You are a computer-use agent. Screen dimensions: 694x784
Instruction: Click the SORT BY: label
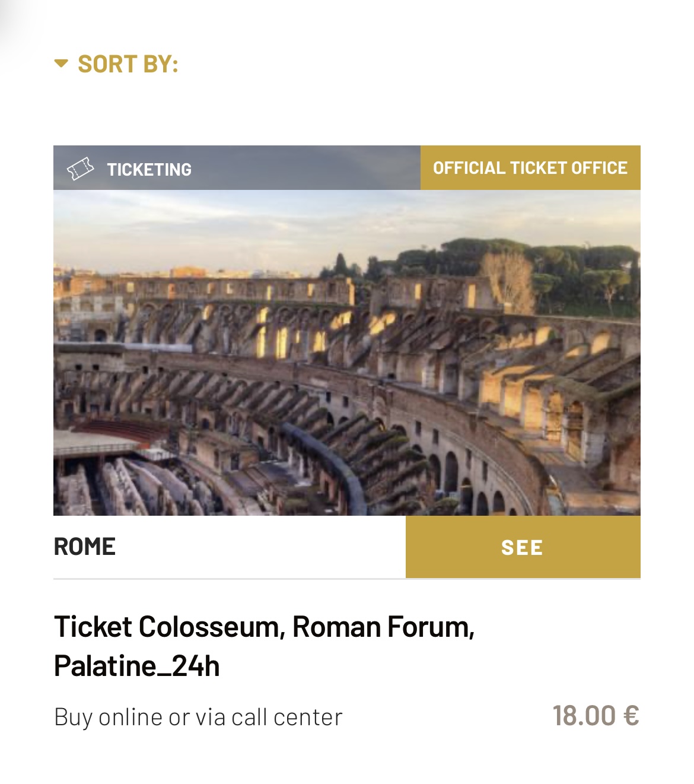point(128,64)
